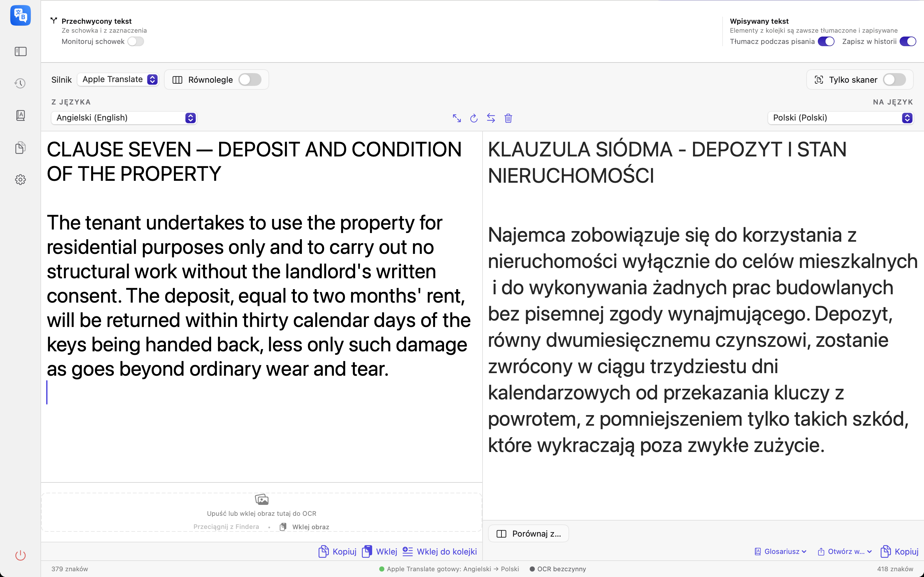Viewport: 924px width, 577px height.
Task: Open target language Polski (Polski) dropdown
Action: 840,118
